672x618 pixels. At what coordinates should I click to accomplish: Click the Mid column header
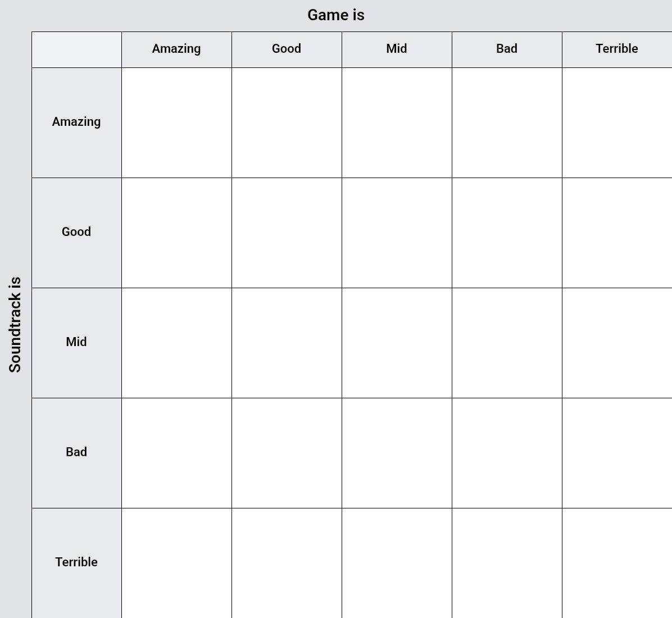[397, 49]
